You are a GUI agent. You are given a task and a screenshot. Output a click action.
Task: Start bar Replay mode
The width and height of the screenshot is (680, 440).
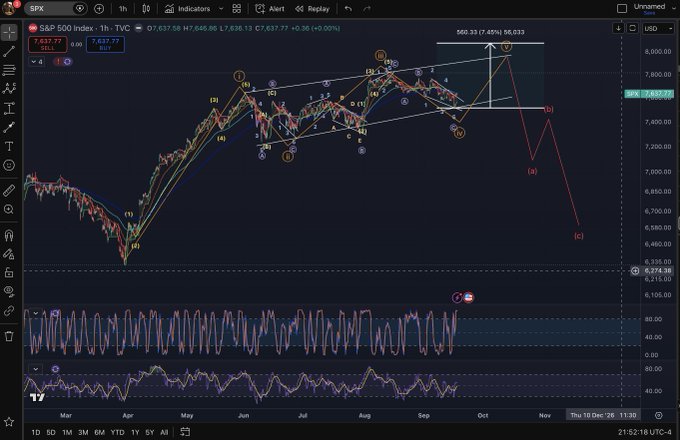point(312,9)
